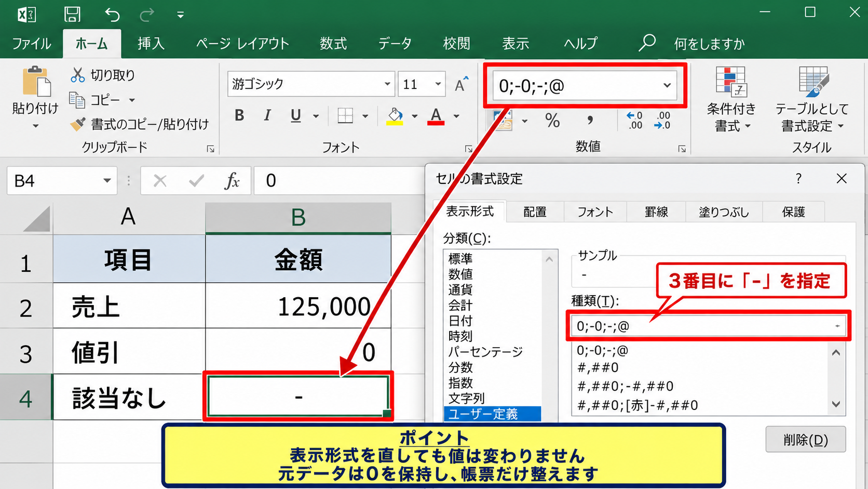Expand the font color dropdown arrow
This screenshot has width=868, height=489.
[456, 116]
